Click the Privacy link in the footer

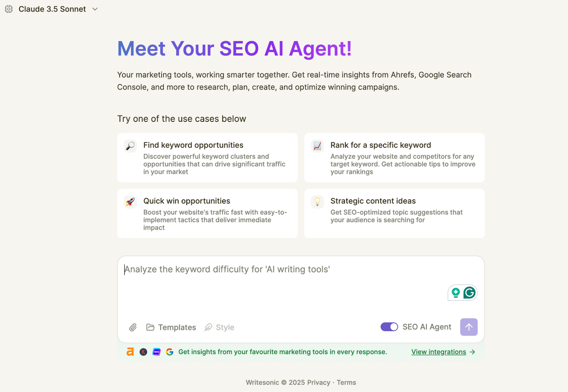[318, 382]
